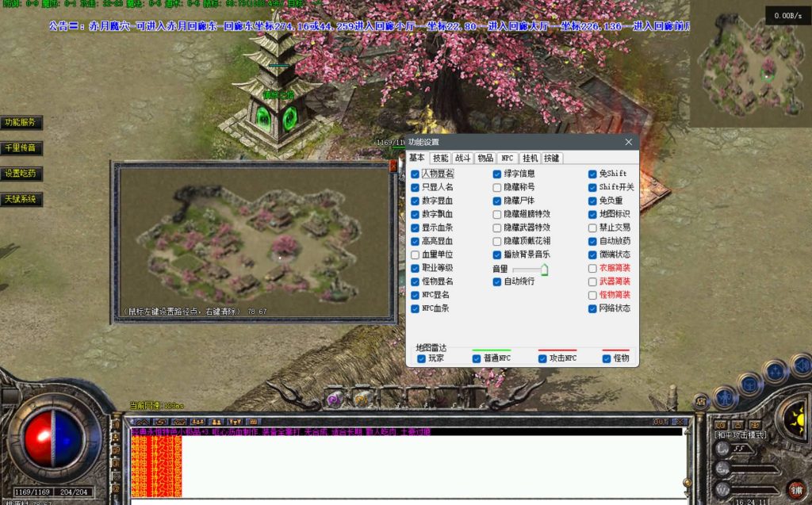Disable 播放背景音乐 checkbox
This screenshot has width=812, height=505.
[496, 254]
